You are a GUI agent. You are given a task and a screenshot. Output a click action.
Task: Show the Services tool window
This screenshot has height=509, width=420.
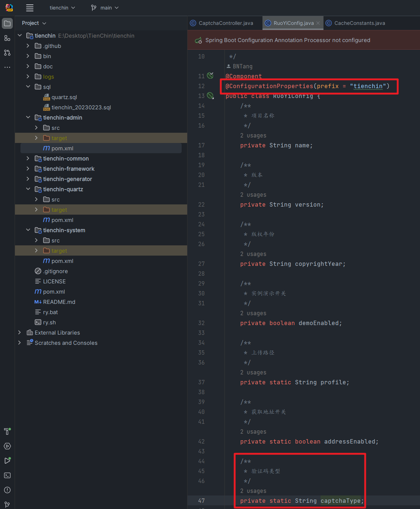click(7, 446)
